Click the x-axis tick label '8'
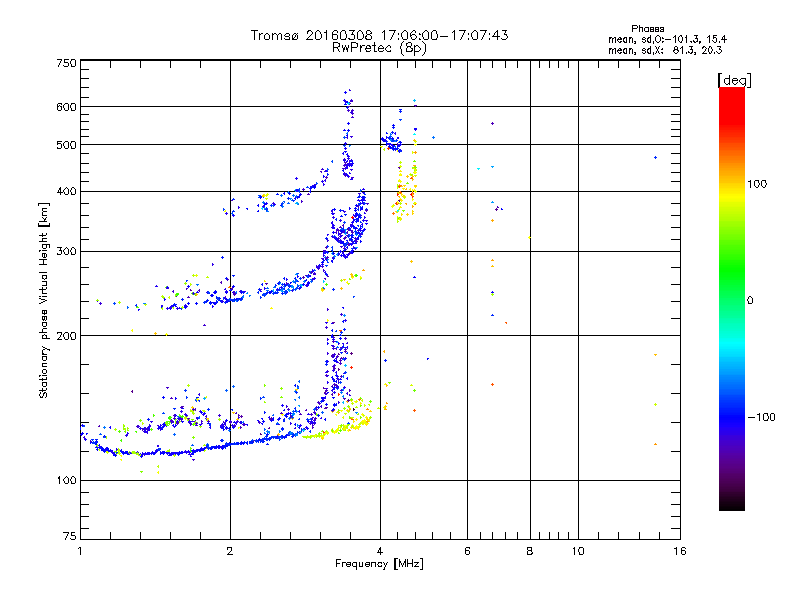This screenshot has height=600, width=800. point(530,551)
